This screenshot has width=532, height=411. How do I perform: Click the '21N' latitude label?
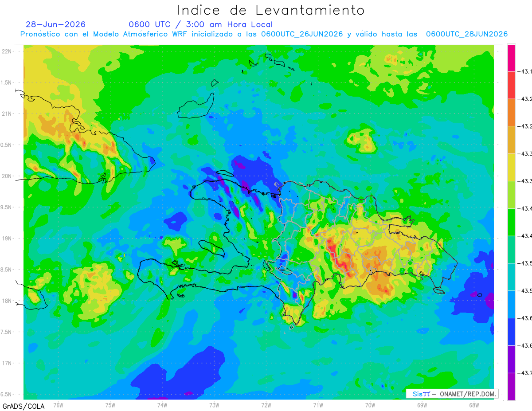pyautogui.click(x=8, y=114)
